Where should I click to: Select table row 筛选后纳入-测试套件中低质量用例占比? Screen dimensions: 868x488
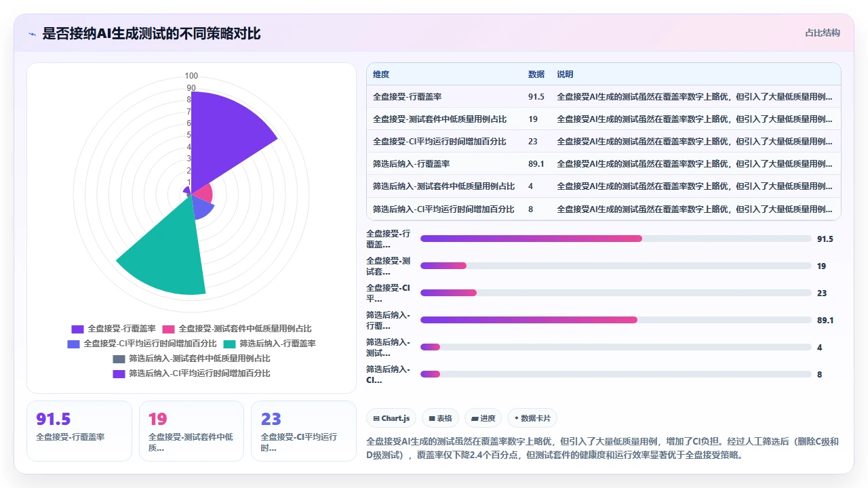(x=604, y=186)
